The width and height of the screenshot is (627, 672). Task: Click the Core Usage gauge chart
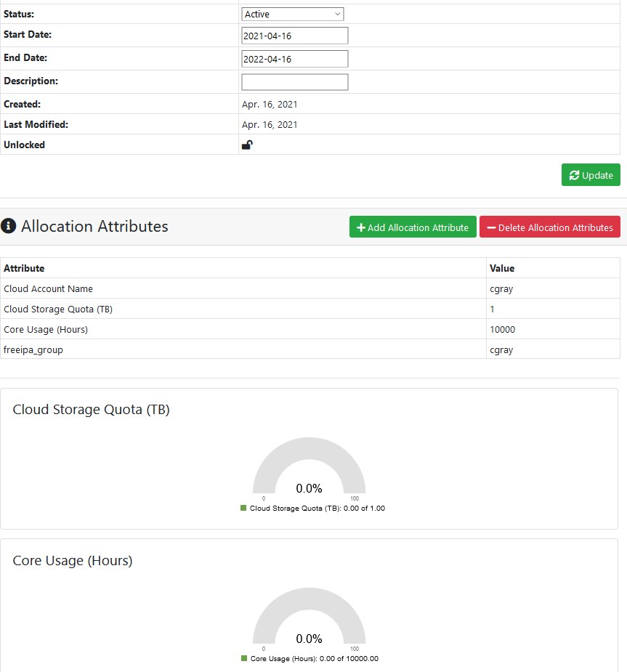click(x=309, y=616)
